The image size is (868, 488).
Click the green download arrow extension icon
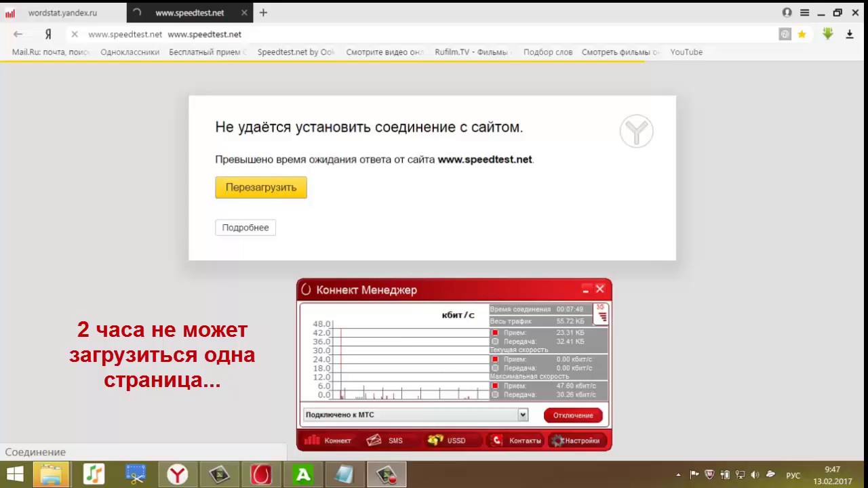[x=827, y=34]
